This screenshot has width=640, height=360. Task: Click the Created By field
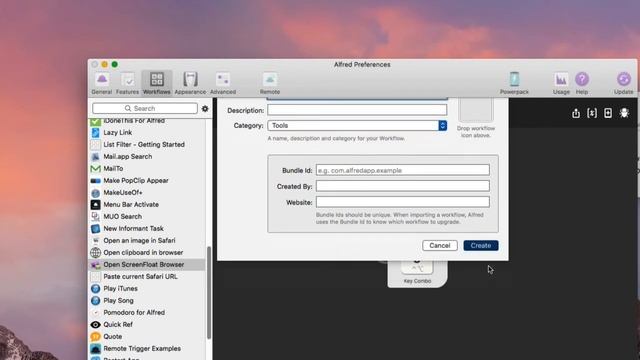coord(402,186)
